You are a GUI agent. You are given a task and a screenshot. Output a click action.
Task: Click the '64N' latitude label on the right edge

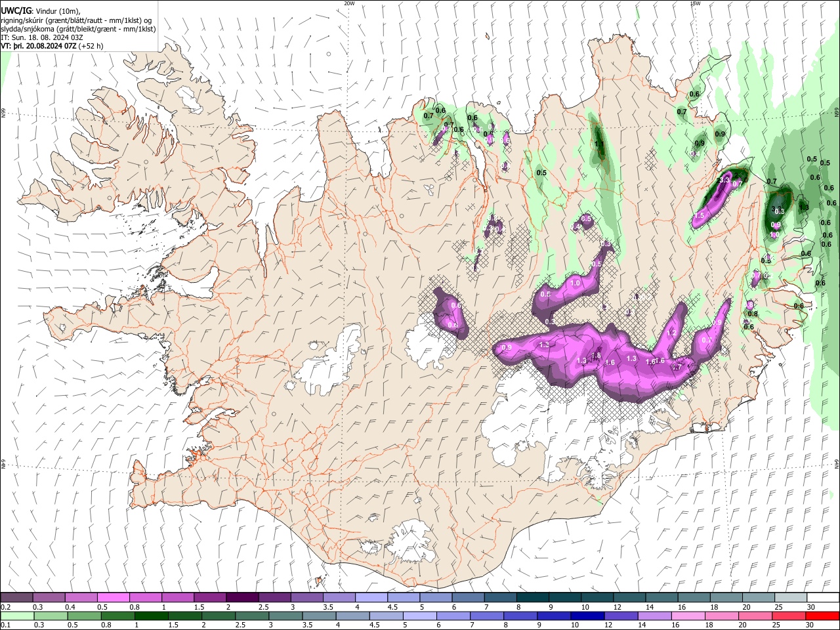837,463
